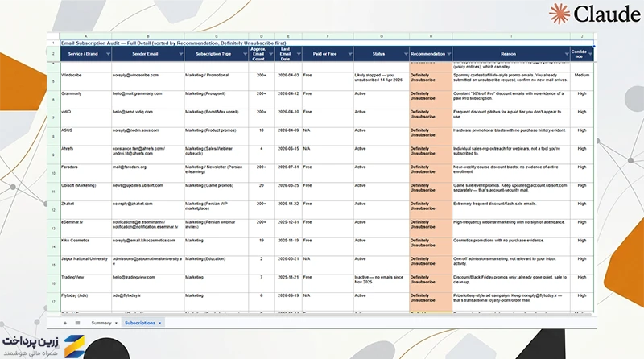The width and height of the screenshot is (644, 359).
Task: Click the 2026-06-15 date in Ahrefs row
Action: [x=288, y=155]
